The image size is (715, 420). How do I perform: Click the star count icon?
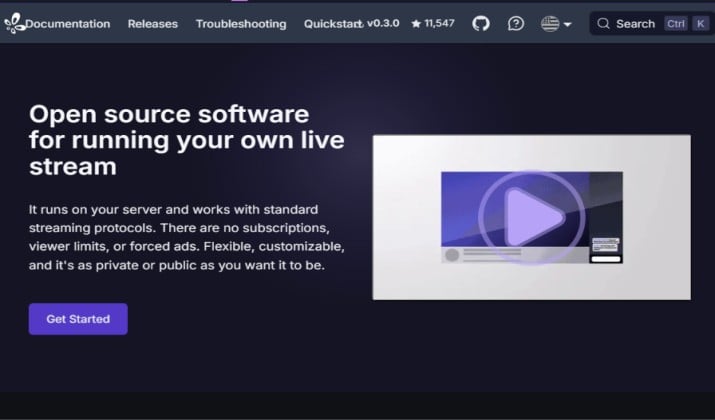416,24
